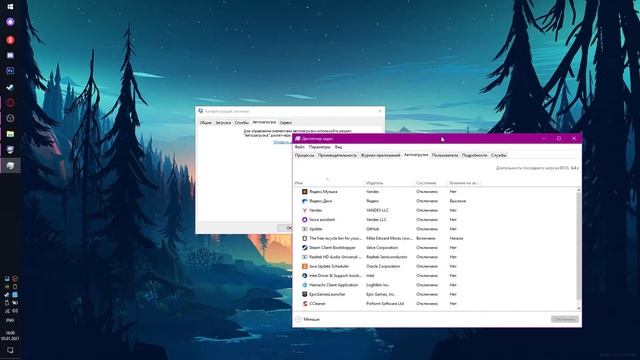
Task: Click the Отключить button
Action: [x=564, y=319]
